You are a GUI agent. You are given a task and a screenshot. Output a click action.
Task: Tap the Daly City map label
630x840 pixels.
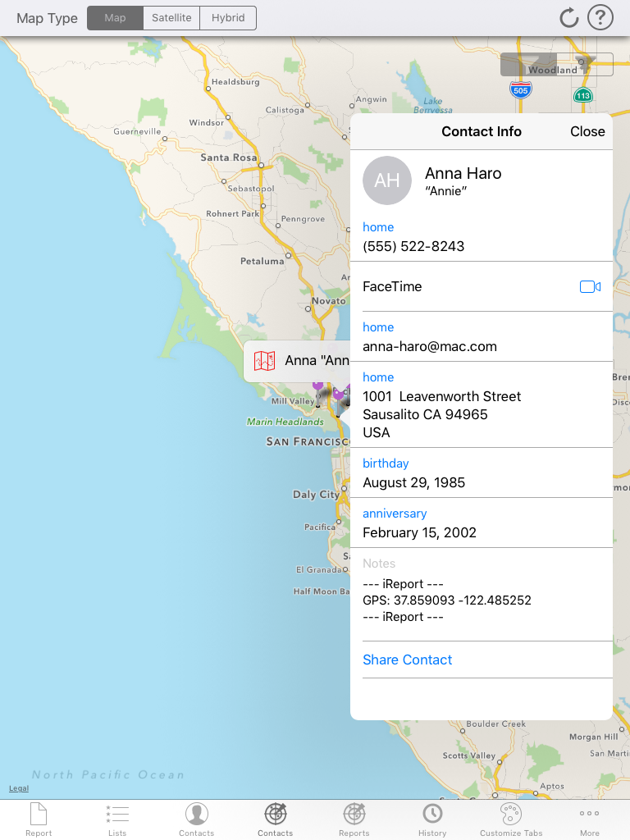316,495
